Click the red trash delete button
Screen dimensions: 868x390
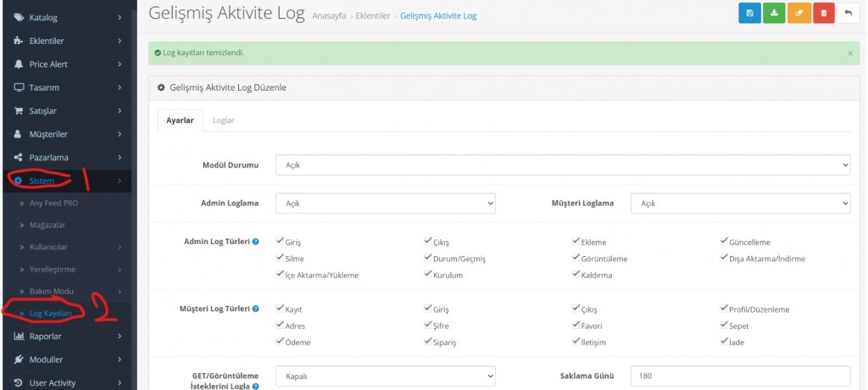tap(823, 14)
